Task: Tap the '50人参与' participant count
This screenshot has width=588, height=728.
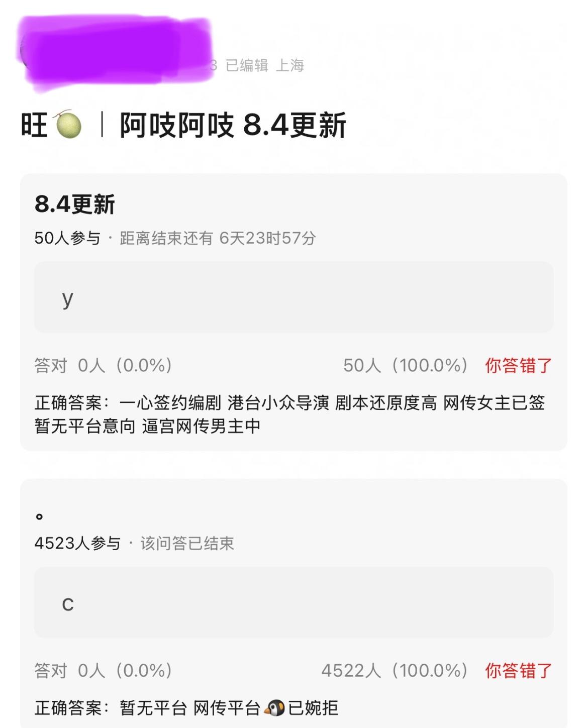Action: (x=67, y=238)
